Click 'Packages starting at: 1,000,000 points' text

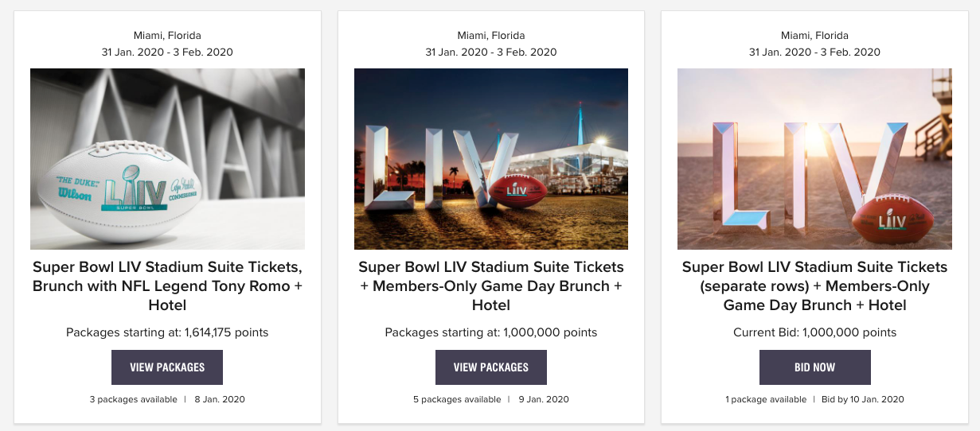(x=490, y=332)
